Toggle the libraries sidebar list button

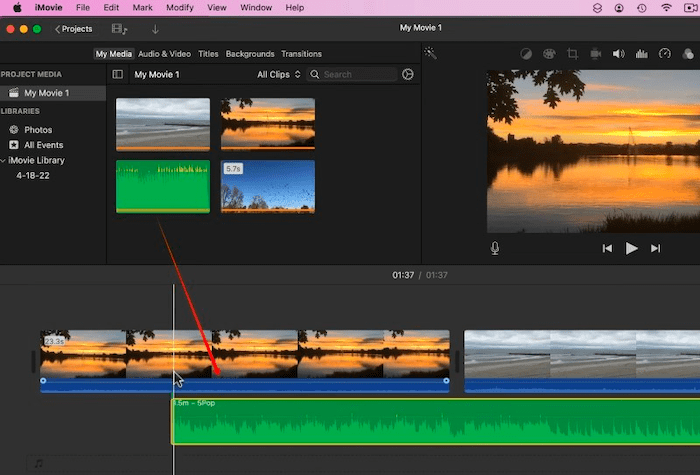(x=118, y=75)
